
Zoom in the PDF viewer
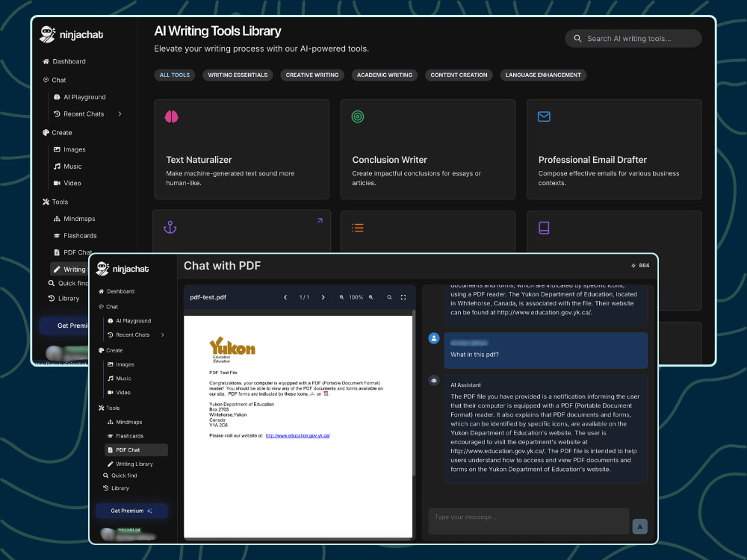coord(371,297)
